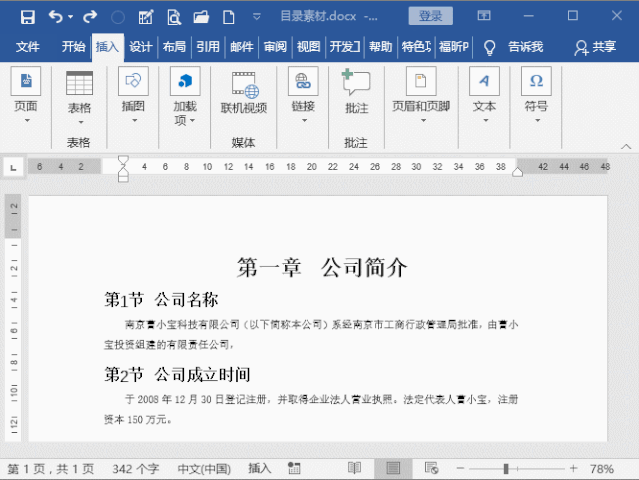Collapse the ribbon with the chevron
This screenshot has width=639, height=480.
tap(626, 146)
